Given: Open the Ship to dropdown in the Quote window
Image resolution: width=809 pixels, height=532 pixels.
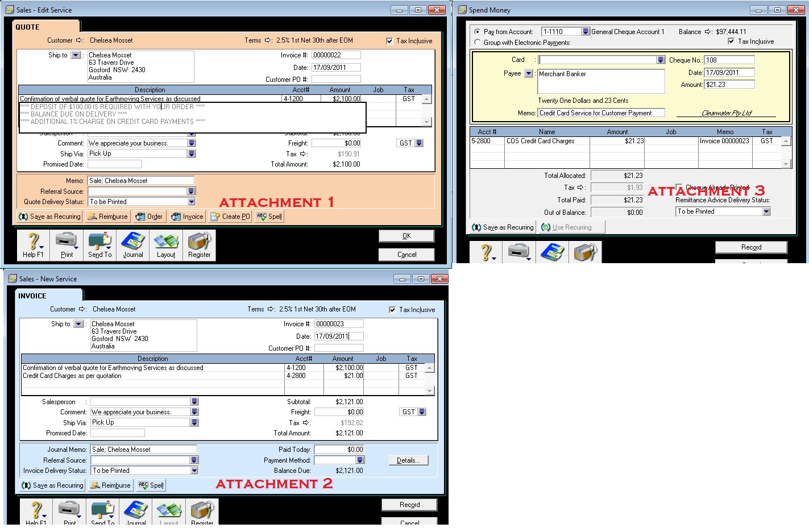Looking at the screenshot, I should (x=76, y=55).
